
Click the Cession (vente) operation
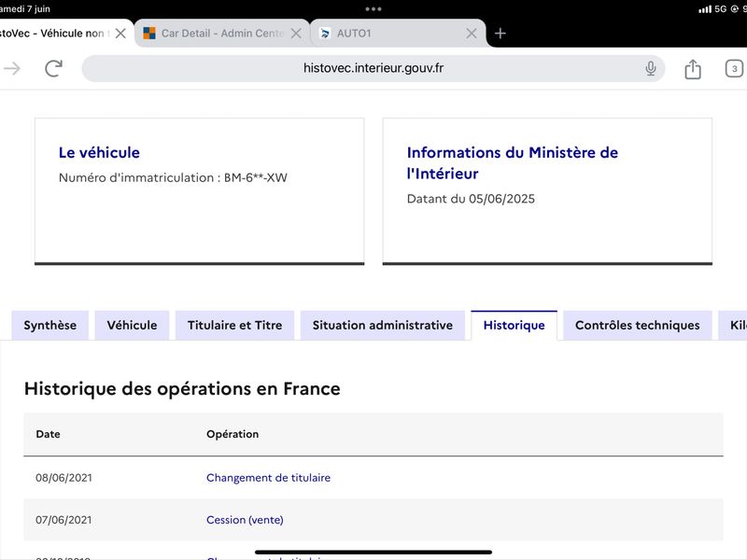pyautogui.click(x=245, y=520)
